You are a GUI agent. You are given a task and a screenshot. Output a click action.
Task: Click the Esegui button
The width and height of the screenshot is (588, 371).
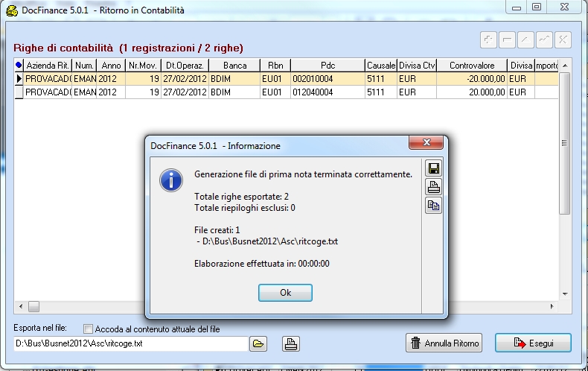click(533, 343)
